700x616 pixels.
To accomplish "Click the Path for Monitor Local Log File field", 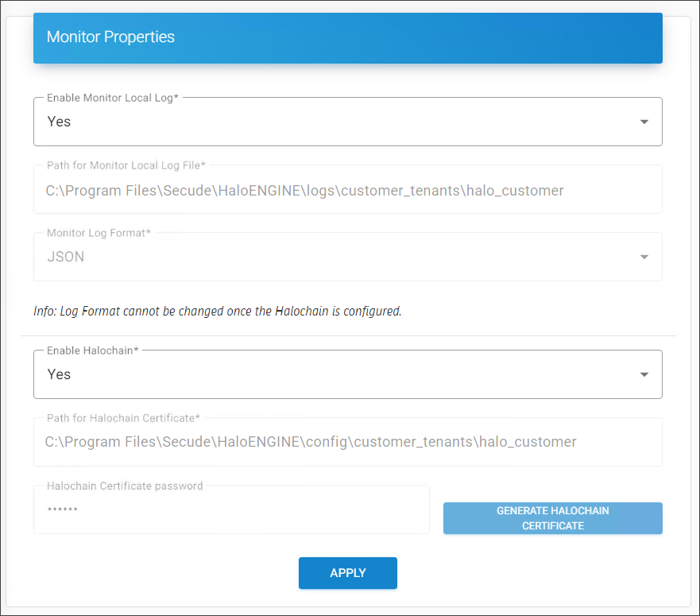I will pos(347,190).
